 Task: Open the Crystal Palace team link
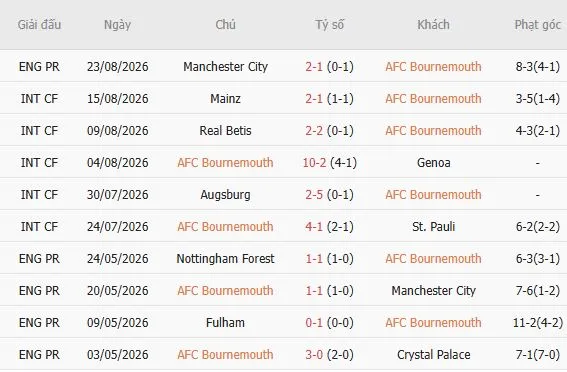tap(434, 355)
